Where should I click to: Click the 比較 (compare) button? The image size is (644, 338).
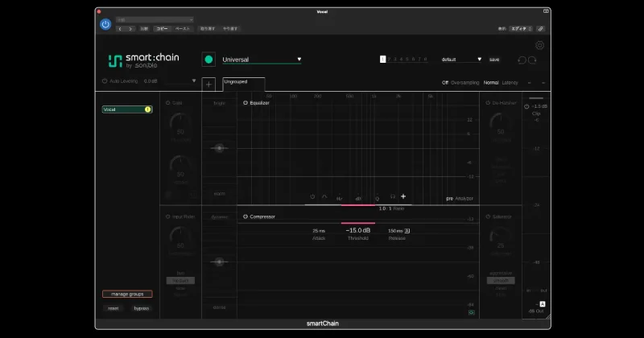click(144, 29)
